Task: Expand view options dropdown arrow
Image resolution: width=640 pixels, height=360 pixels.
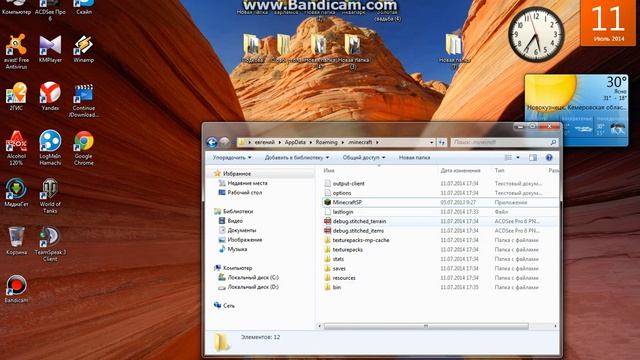Action: point(518,158)
